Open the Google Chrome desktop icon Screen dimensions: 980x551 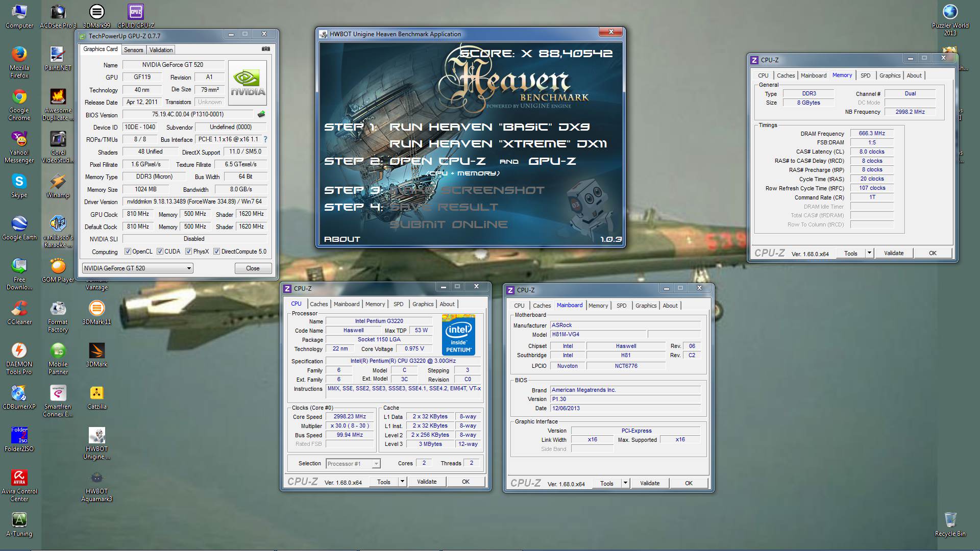[19, 104]
